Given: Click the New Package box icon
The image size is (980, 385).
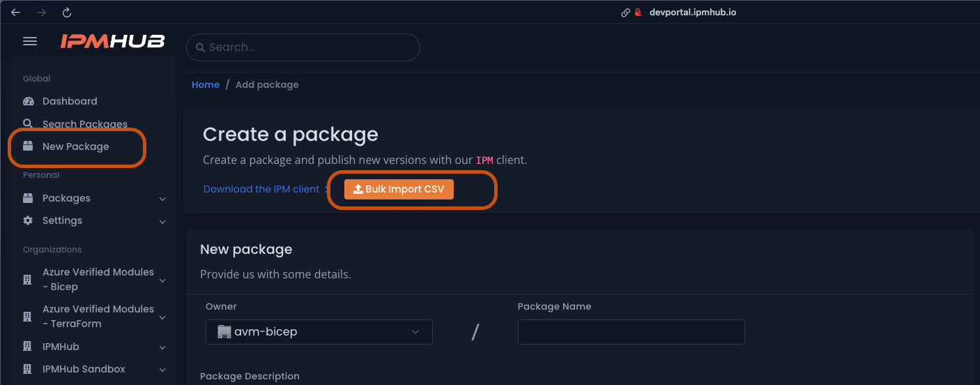Looking at the screenshot, I should [29, 146].
